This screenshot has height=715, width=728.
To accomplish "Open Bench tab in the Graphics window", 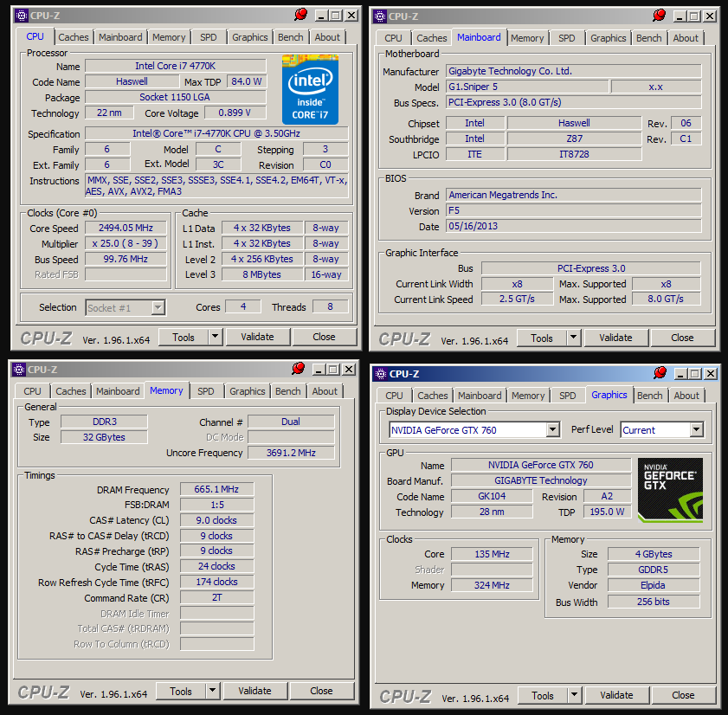I will pyautogui.click(x=649, y=396).
